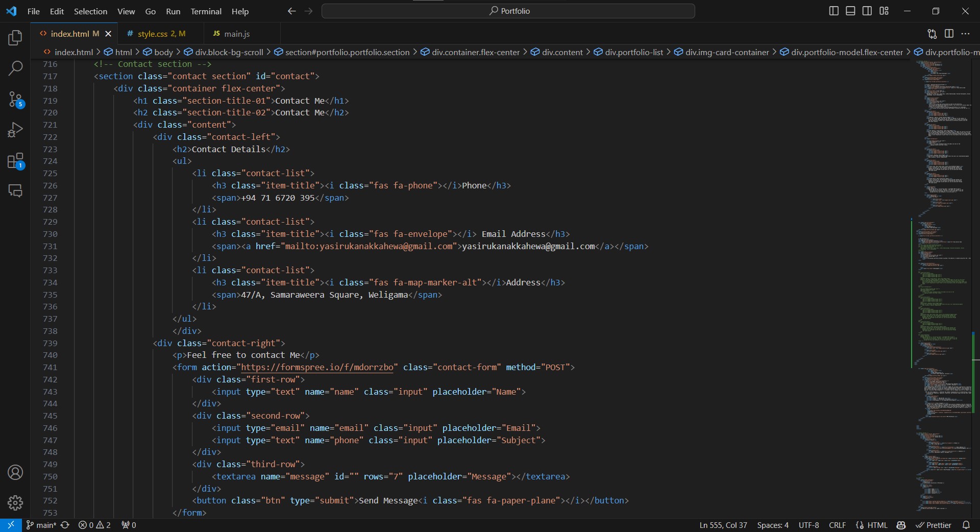
Task: Click the ports forwarded indicator showing 0
Action: tap(129, 525)
